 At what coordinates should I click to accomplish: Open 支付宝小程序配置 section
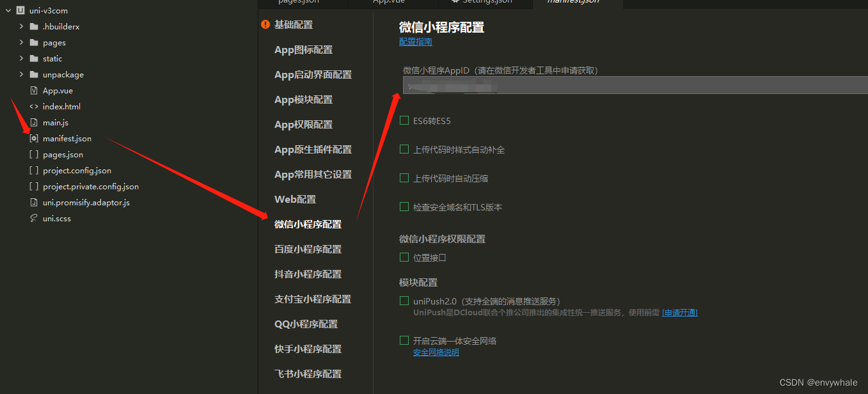[313, 299]
